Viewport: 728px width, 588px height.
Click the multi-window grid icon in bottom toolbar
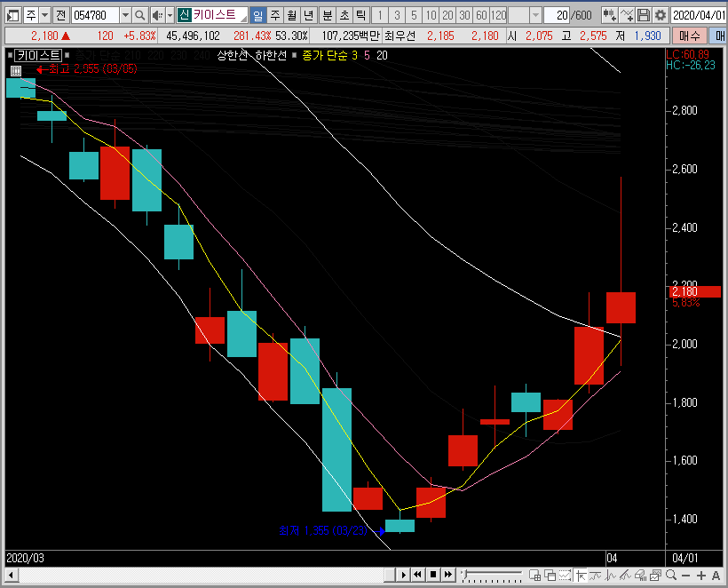(x=534, y=576)
